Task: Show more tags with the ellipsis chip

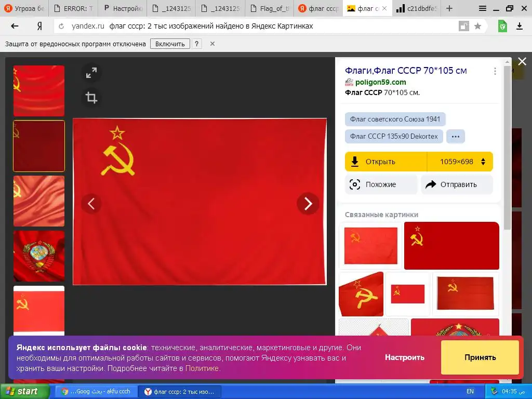Action: pos(455,137)
